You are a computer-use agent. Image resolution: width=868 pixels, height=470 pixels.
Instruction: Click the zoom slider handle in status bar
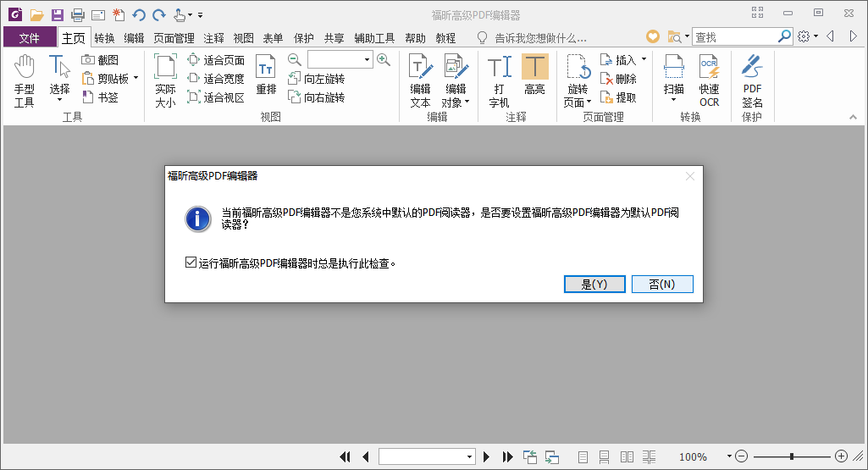click(x=792, y=456)
